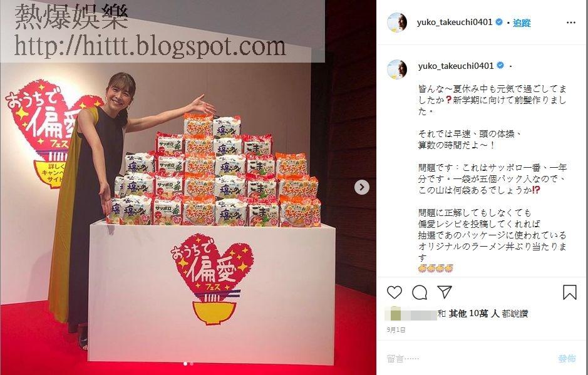
Task: Open the caption yuko_takeuchi0401 username link
Action: tap(456, 66)
